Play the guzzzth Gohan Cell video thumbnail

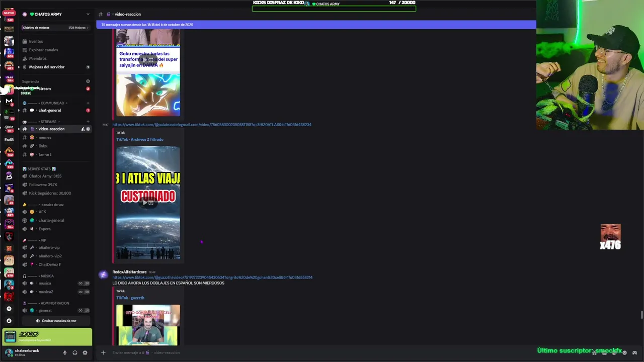click(148, 325)
